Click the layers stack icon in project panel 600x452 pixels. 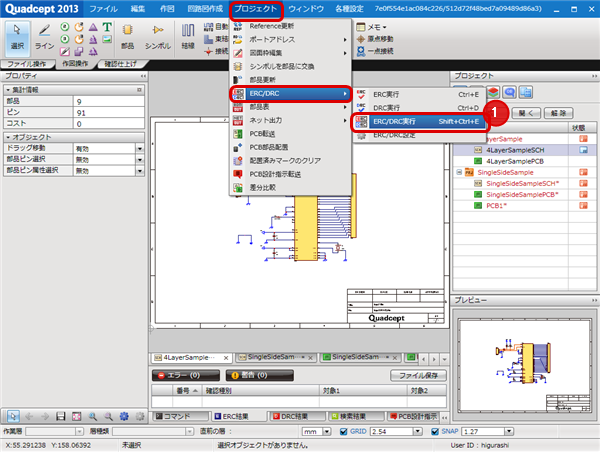pyautogui.click(x=493, y=92)
